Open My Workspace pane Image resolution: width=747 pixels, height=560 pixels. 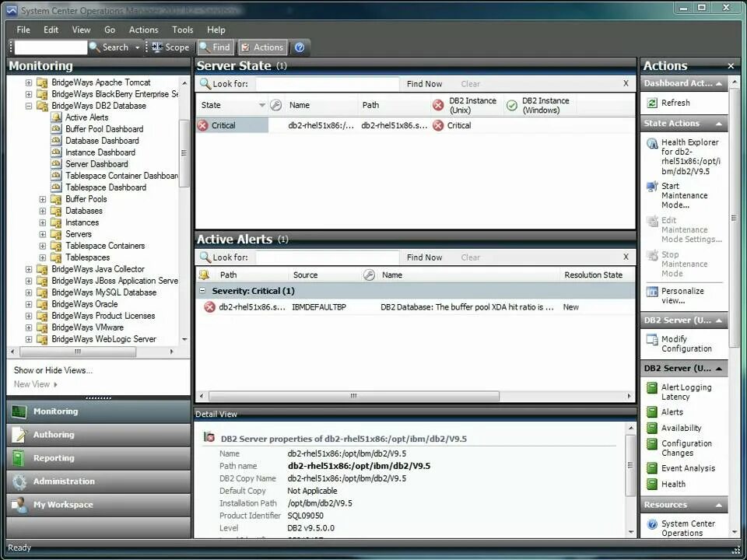(x=98, y=505)
